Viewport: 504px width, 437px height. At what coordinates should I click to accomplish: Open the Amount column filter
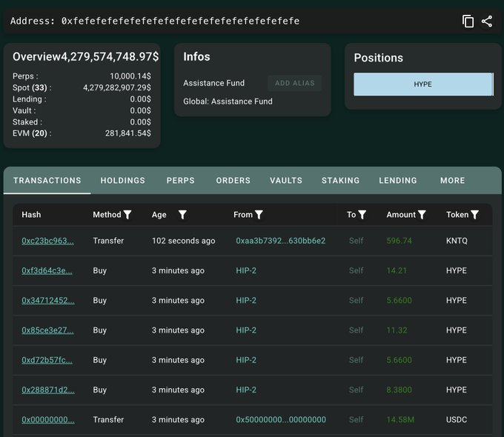422,215
